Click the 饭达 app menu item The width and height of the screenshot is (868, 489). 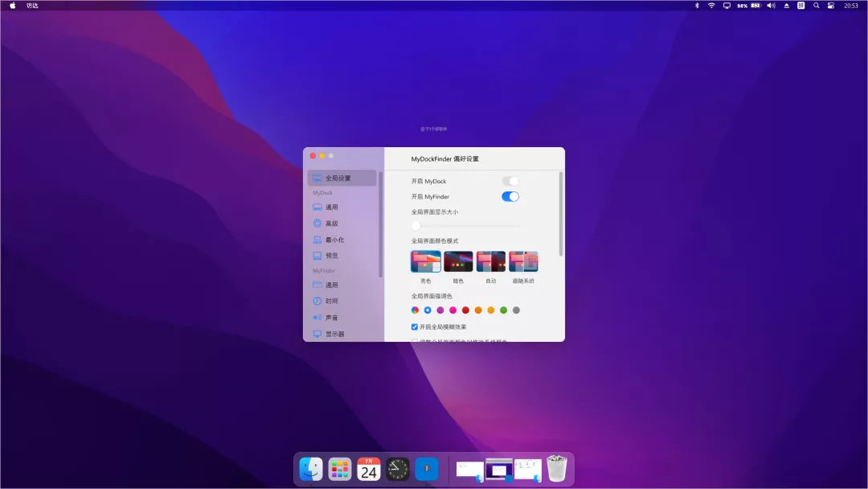point(31,6)
